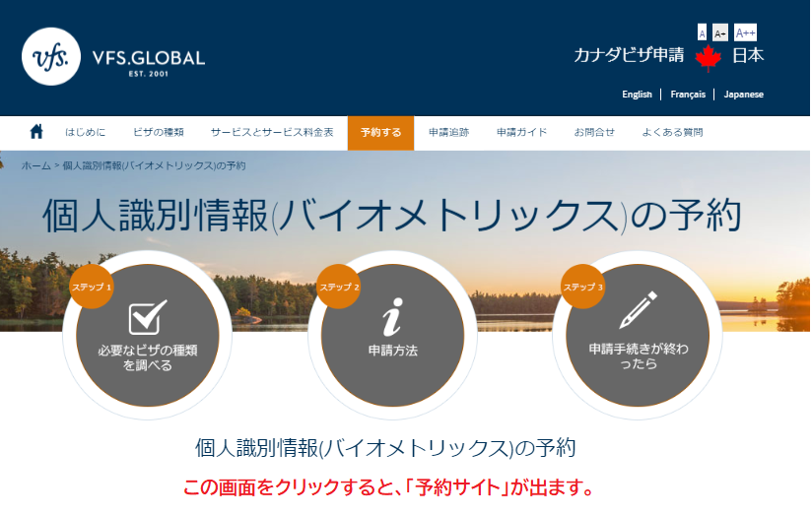The width and height of the screenshot is (812, 516).
Task: Set normal font size with 'A' button
Action: click(702, 32)
